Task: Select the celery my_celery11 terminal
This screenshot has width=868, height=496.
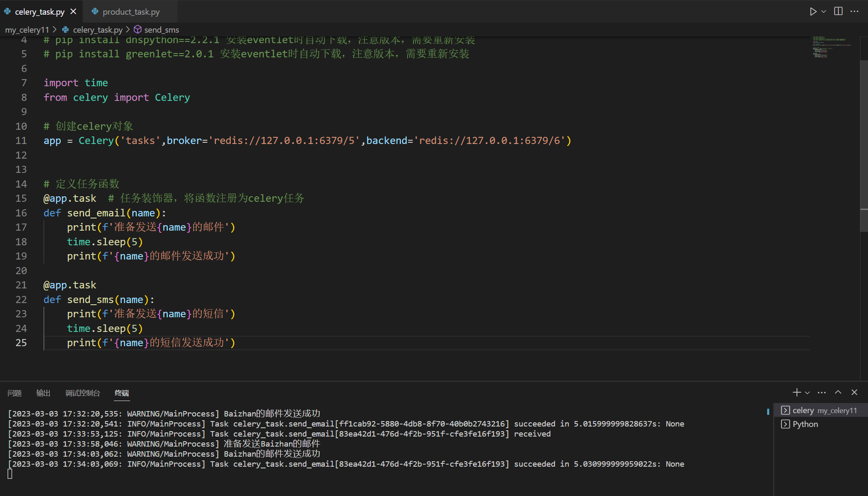Action: tap(820, 411)
